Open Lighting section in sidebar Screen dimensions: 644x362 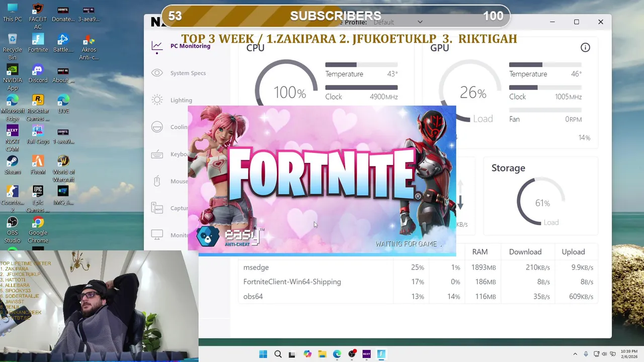tap(181, 100)
